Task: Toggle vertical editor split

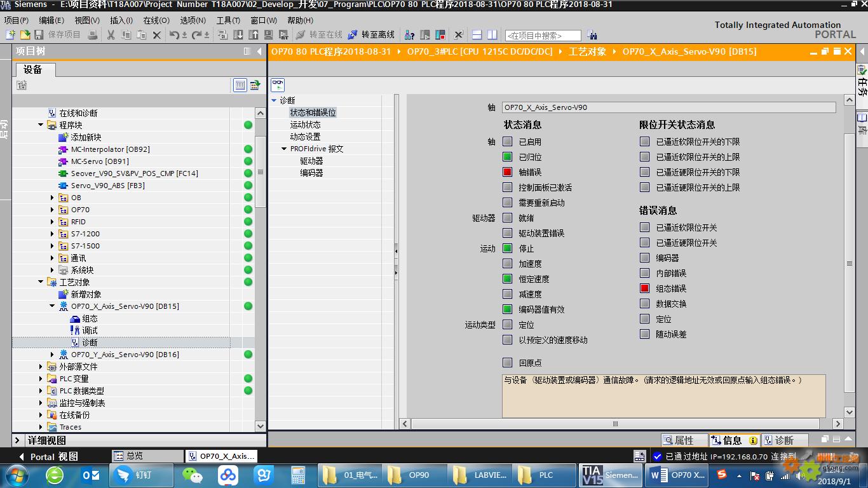Action: click(492, 35)
